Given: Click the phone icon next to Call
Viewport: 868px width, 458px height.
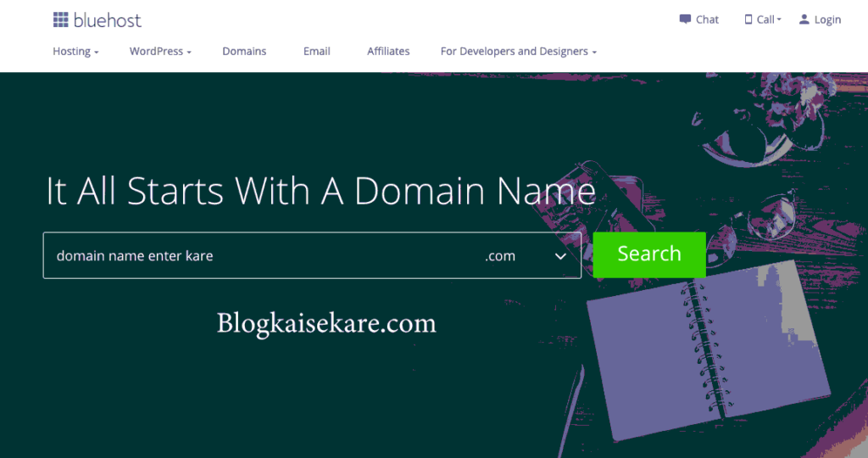Looking at the screenshot, I should pos(748,20).
